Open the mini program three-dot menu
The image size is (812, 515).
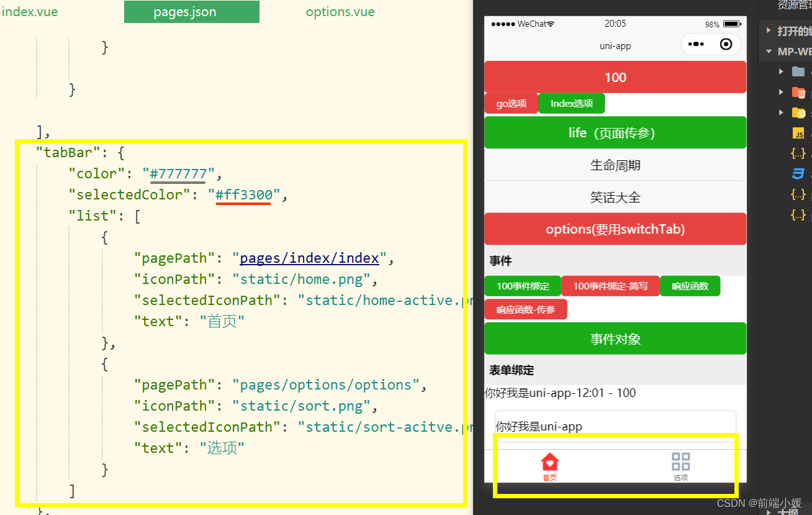point(697,44)
